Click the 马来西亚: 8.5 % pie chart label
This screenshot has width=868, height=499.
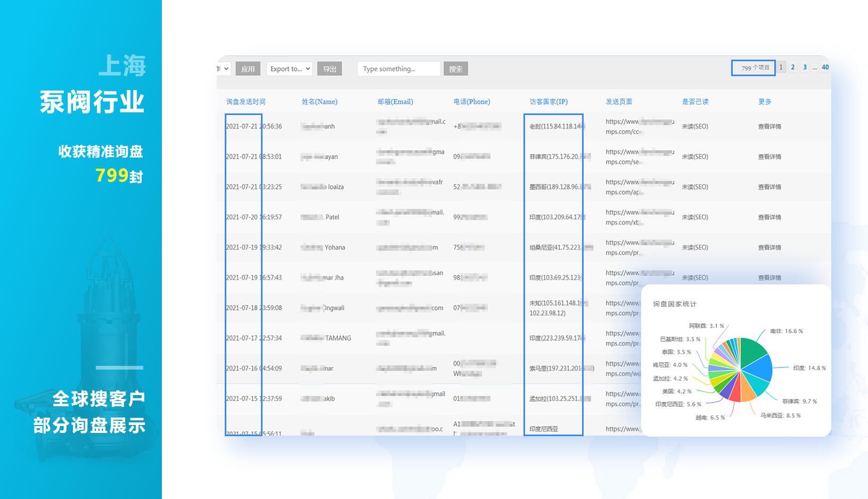pos(780,415)
